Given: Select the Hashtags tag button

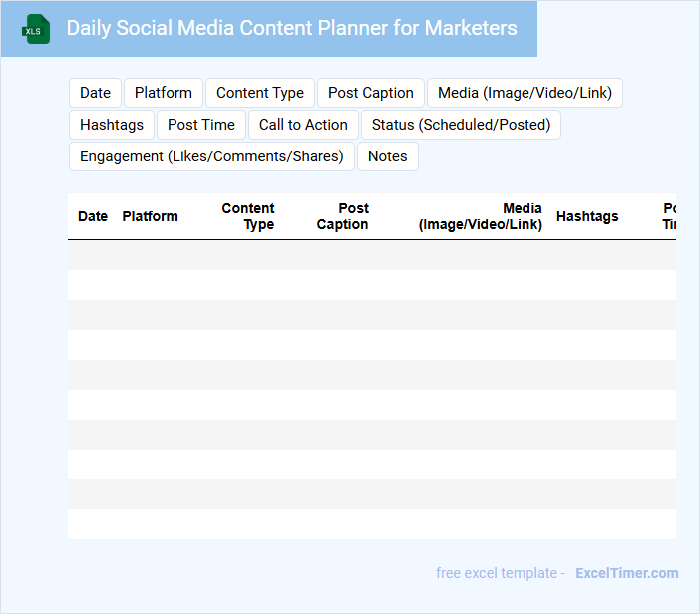Looking at the screenshot, I should 112,125.
